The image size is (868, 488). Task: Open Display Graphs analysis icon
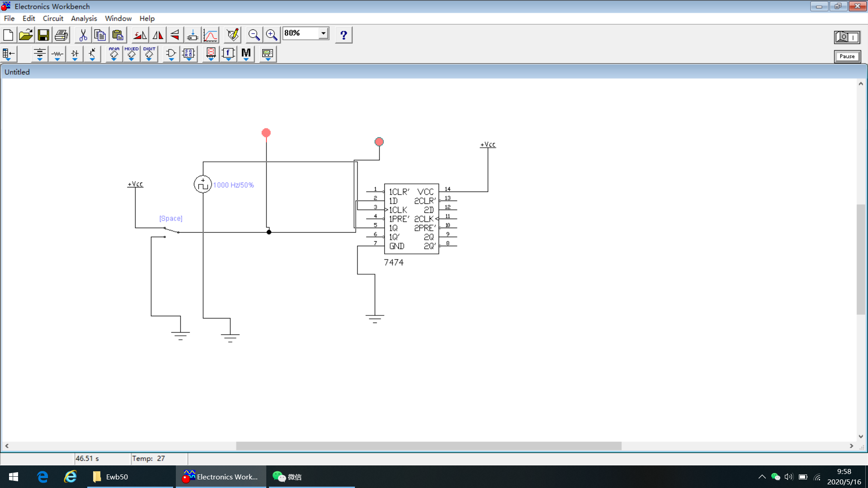(210, 35)
